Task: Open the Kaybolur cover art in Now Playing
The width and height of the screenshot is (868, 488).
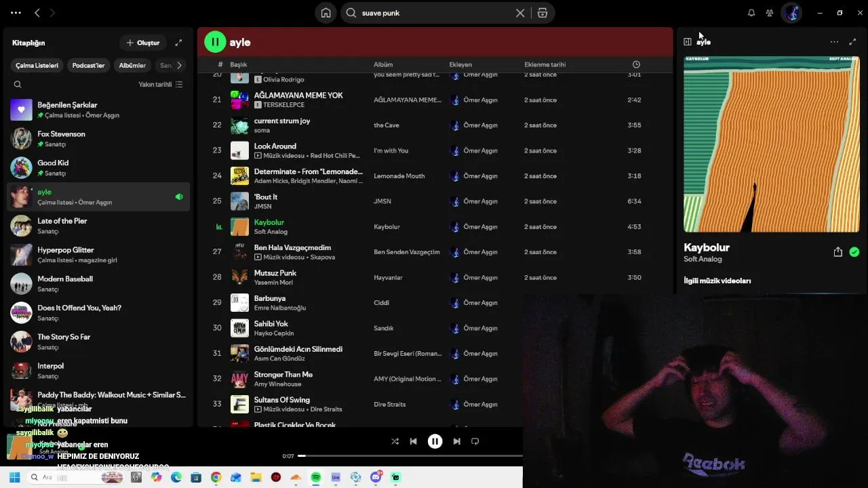Action: (x=771, y=144)
